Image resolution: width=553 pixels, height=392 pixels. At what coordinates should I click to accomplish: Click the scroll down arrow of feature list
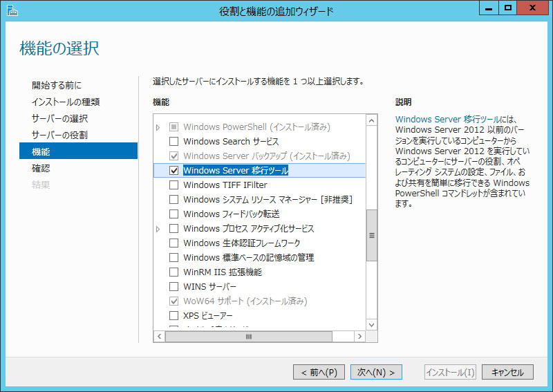coord(371,325)
